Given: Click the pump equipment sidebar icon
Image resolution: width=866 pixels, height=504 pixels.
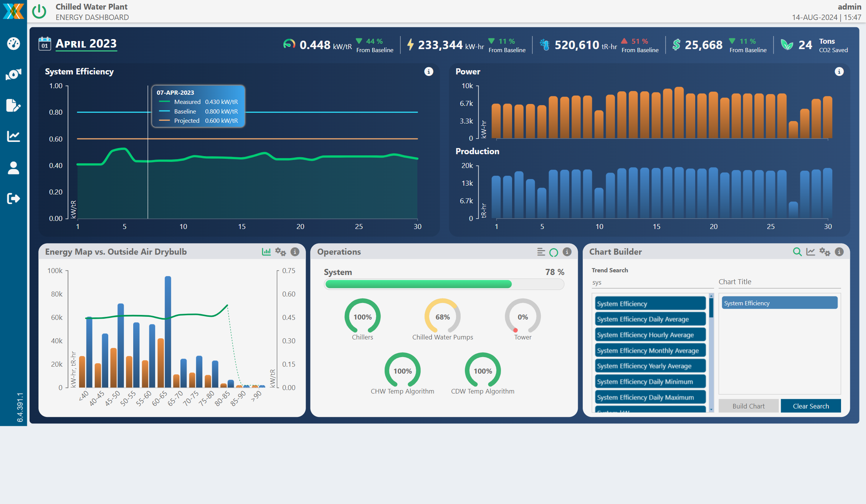Looking at the screenshot, I should pyautogui.click(x=13, y=74).
